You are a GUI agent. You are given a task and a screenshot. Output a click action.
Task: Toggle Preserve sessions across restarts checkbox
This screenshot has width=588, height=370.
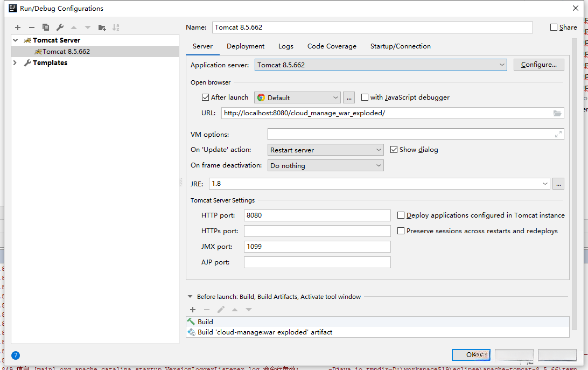point(401,231)
